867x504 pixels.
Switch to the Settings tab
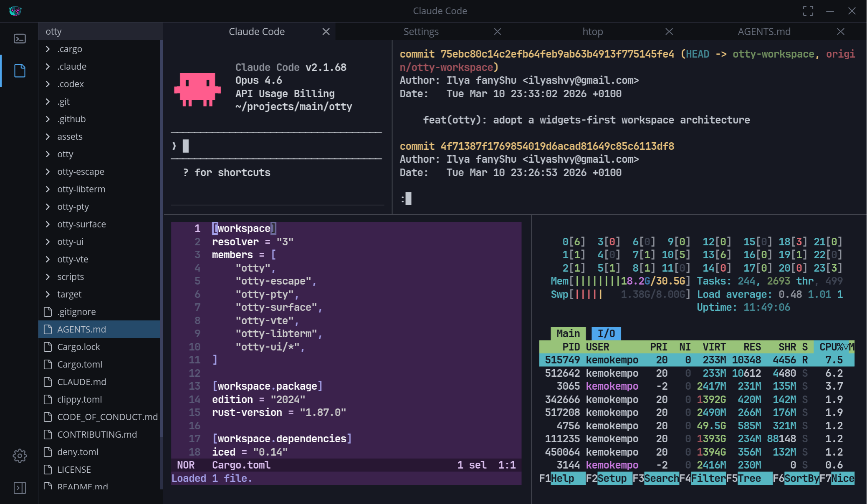coord(421,32)
